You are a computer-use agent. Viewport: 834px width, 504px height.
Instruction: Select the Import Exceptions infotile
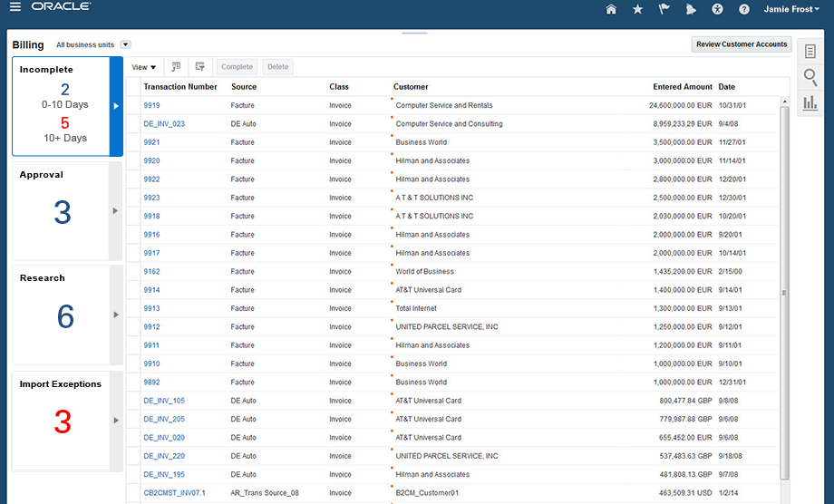(60, 420)
